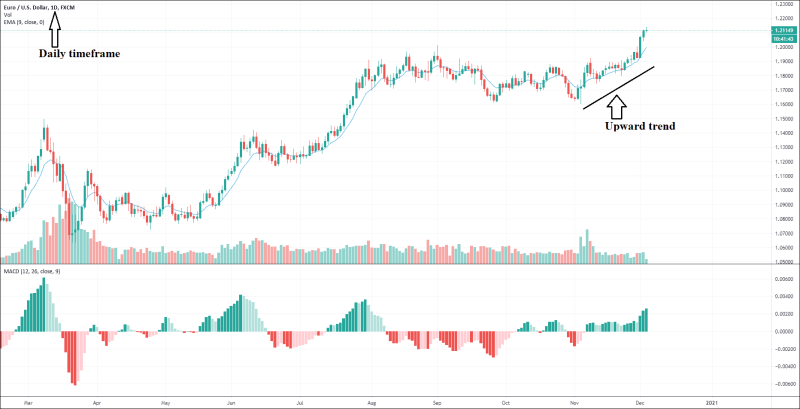Select the EMA (9, close, 0) legend
The width and height of the screenshot is (800, 409).
tap(23, 22)
